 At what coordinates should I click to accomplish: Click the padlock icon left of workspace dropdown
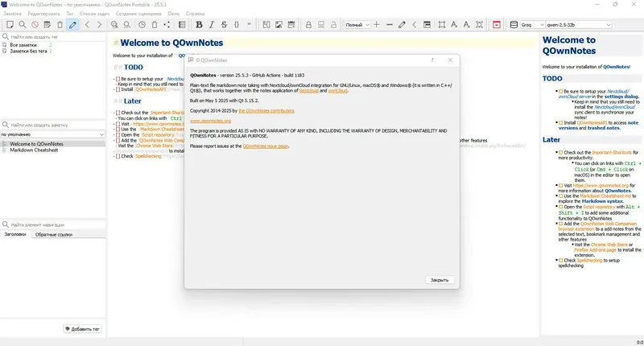[x=333, y=25]
